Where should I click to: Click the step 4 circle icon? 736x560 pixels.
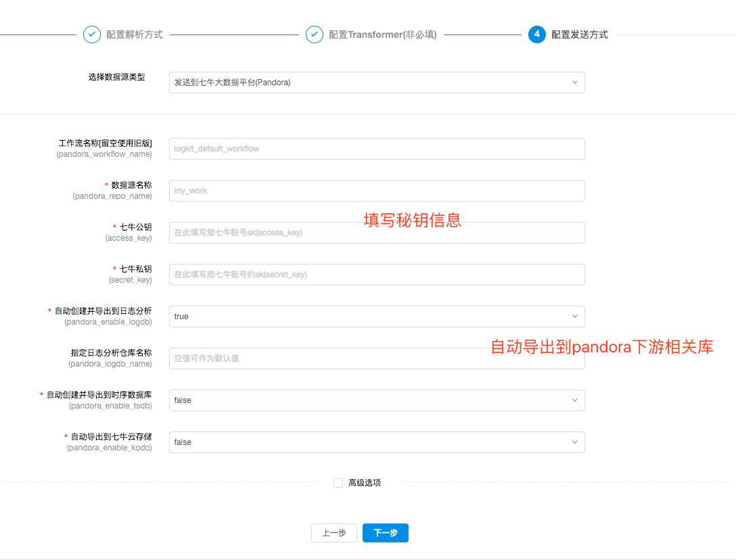pos(536,34)
